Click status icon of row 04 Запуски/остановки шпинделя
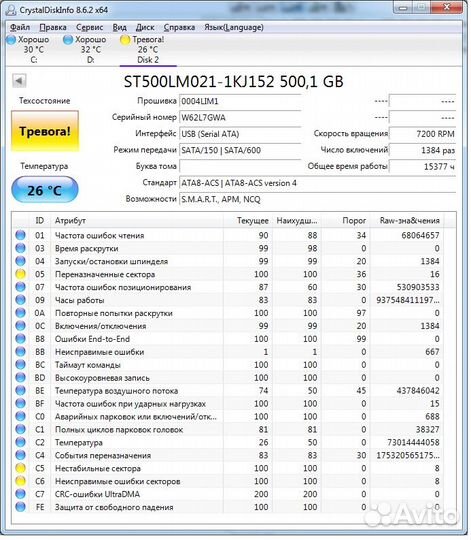The width and height of the screenshot is (471, 540). 21,261
